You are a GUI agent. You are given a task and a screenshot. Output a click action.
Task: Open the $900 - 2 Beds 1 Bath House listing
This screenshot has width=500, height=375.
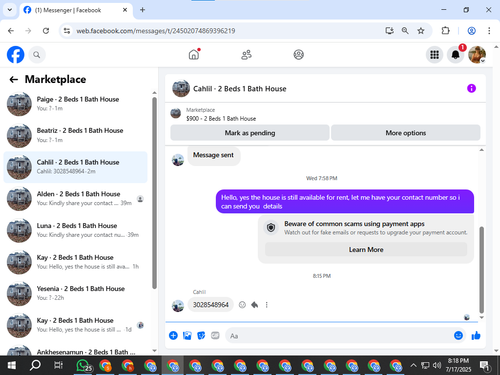[221, 119]
